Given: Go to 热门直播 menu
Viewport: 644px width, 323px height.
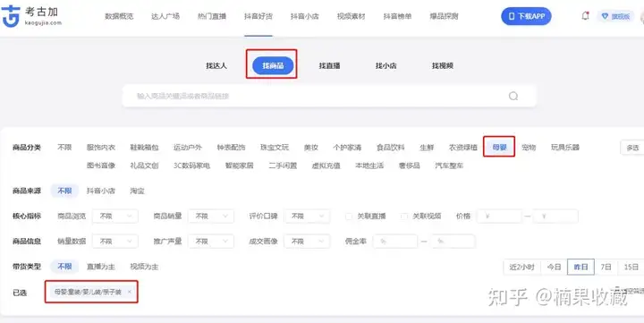Looking at the screenshot, I should click(212, 16).
